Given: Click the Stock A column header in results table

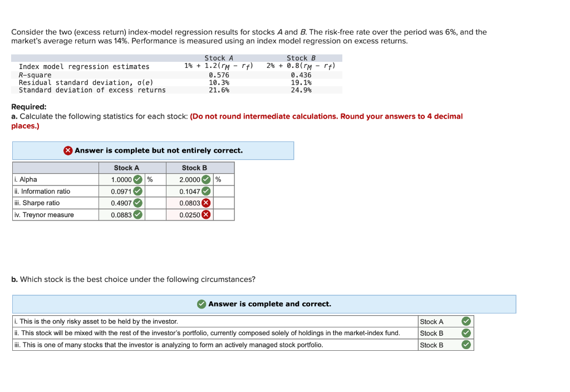Looking at the screenshot, I should click(126, 168).
